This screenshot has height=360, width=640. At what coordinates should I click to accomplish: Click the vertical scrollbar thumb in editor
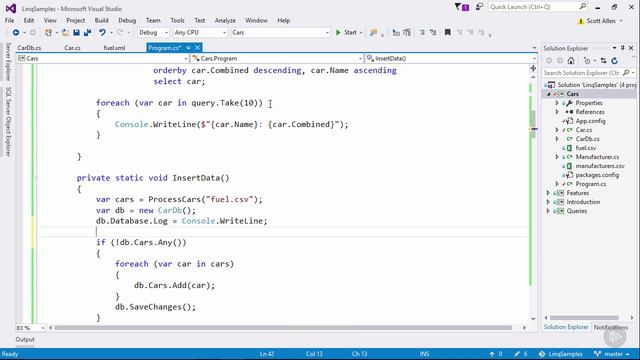(533, 124)
